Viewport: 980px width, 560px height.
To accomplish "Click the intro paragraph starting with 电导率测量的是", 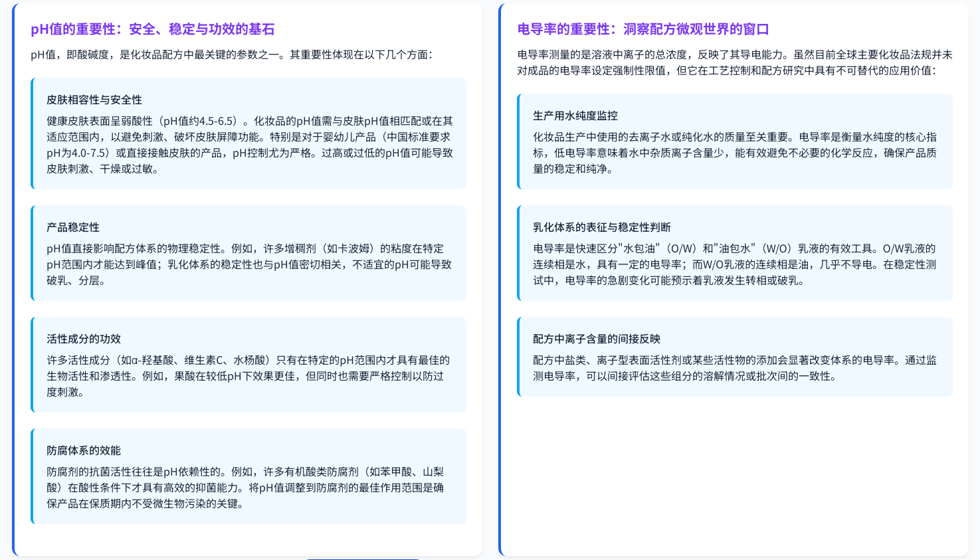I will 734,62.
